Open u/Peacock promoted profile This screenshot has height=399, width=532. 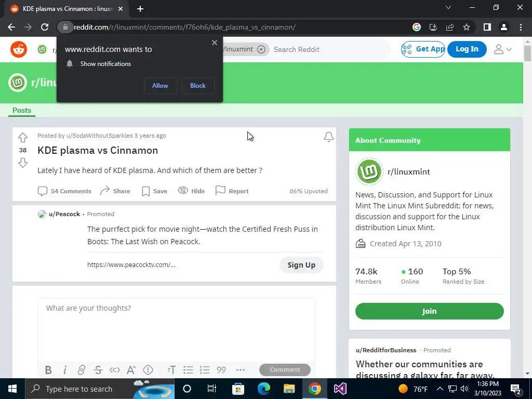click(x=64, y=214)
